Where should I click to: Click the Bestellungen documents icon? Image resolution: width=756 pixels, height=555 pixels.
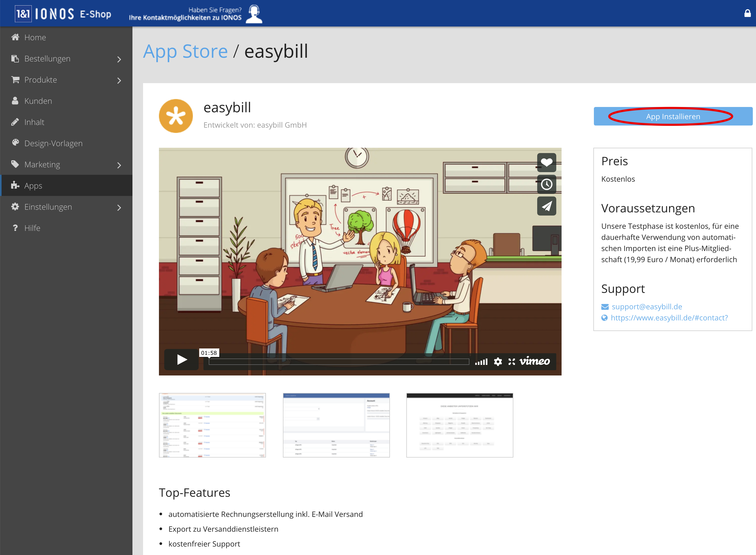click(x=15, y=59)
